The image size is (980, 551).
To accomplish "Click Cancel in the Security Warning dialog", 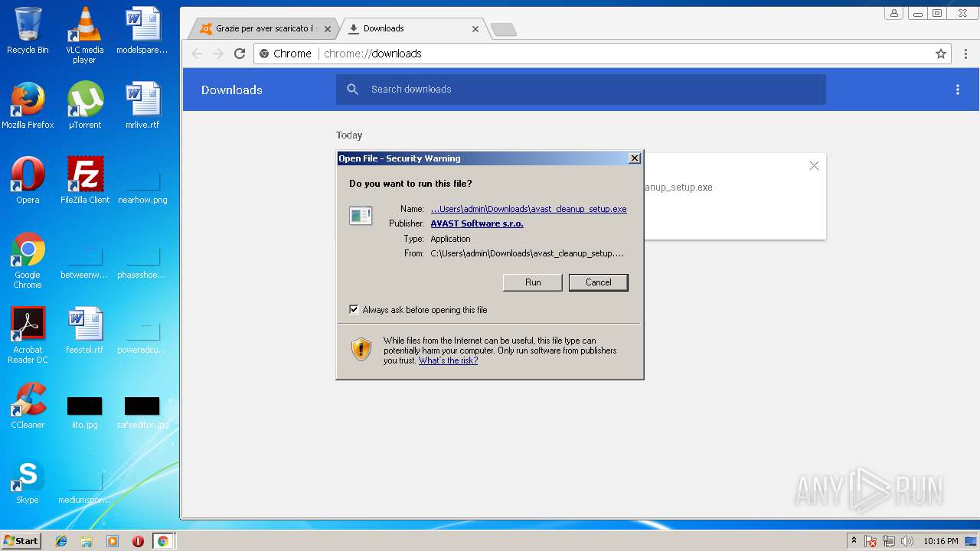I will click(598, 282).
